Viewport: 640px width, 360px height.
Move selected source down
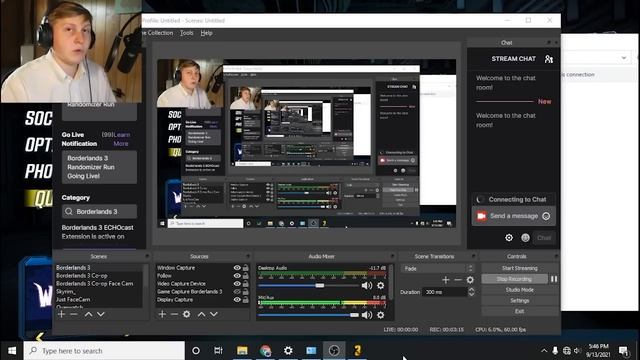[214, 314]
